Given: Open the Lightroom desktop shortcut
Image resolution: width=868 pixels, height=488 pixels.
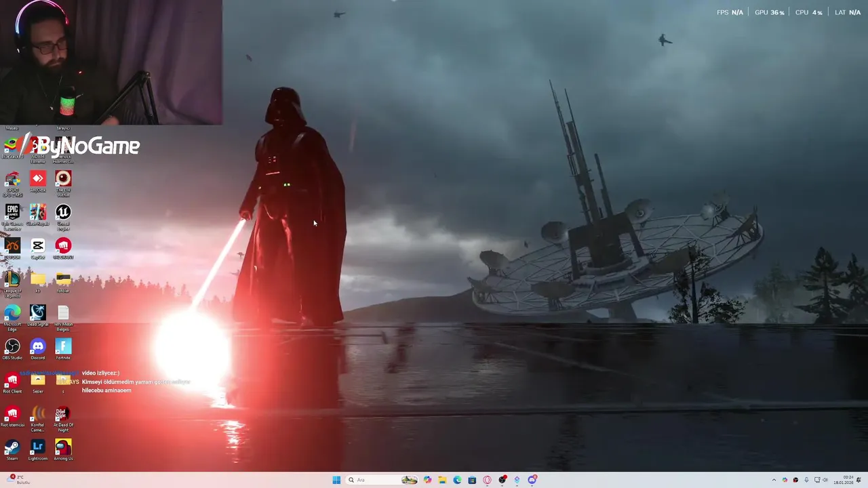Looking at the screenshot, I should point(38,450).
